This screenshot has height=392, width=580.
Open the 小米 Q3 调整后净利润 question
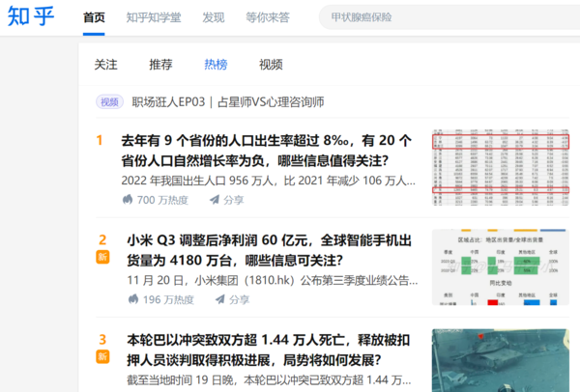coord(270,250)
